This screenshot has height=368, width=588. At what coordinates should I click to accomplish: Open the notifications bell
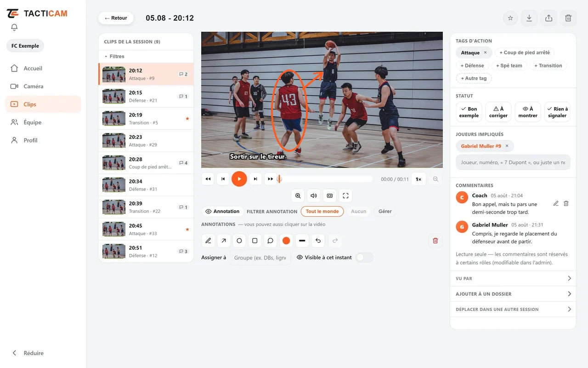tap(14, 27)
